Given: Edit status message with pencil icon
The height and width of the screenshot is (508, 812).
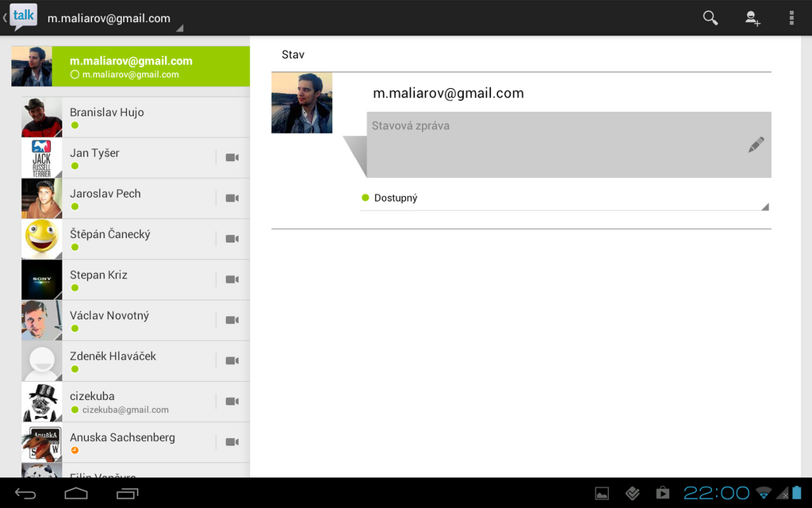Looking at the screenshot, I should pyautogui.click(x=756, y=144).
